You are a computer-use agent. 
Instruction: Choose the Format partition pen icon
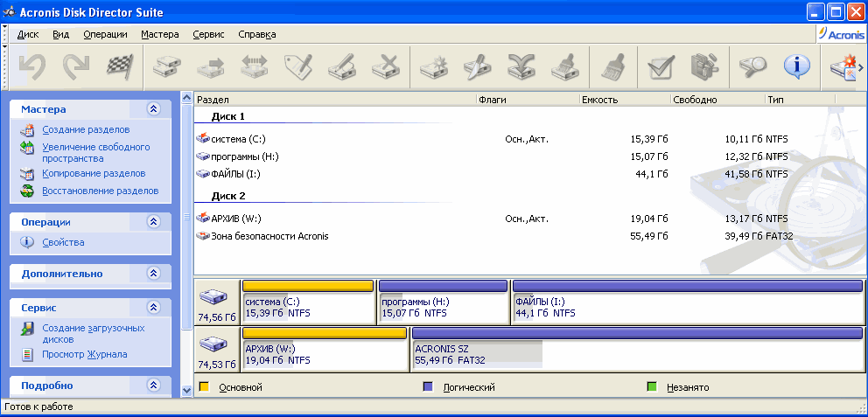342,67
